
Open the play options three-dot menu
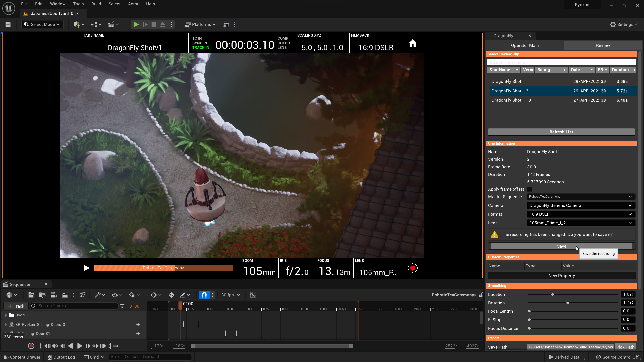[x=172, y=24]
